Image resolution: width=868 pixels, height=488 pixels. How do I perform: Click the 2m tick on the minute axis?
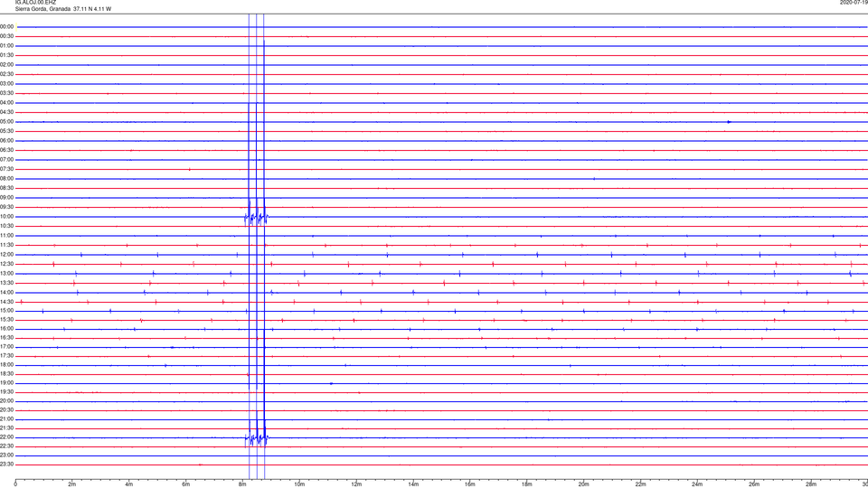click(x=72, y=484)
